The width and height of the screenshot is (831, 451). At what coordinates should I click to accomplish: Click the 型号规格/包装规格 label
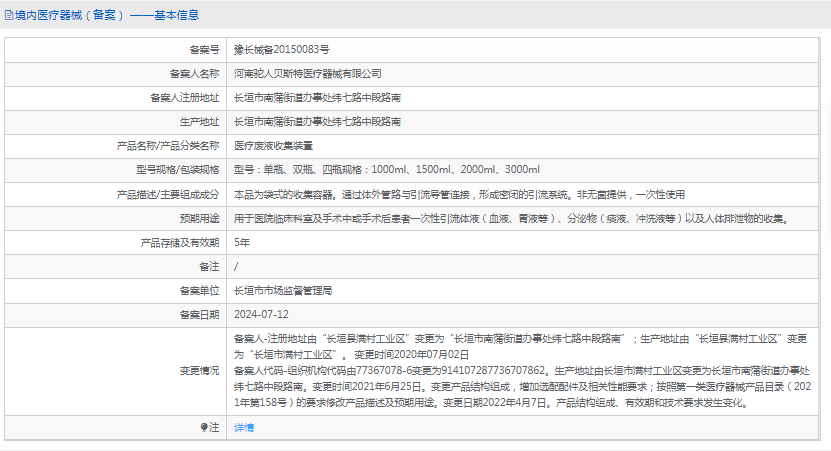(x=178, y=170)
